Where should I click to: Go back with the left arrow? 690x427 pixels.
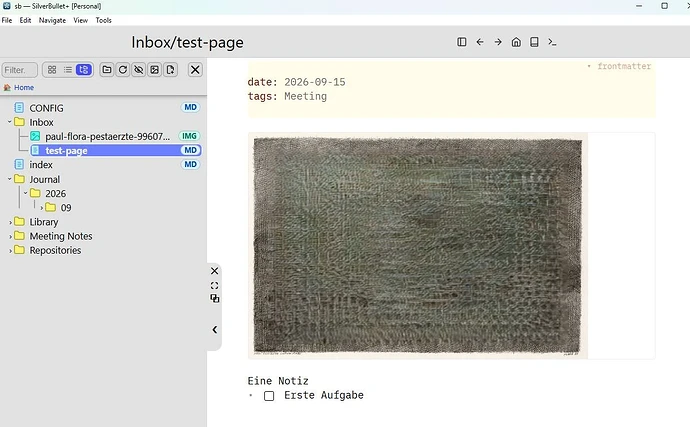(x=480, y=42)
